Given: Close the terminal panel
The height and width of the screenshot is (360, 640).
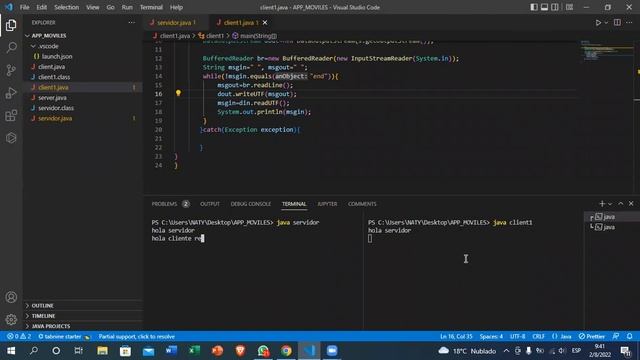Looking at the screenshot, I should [631, 203].
